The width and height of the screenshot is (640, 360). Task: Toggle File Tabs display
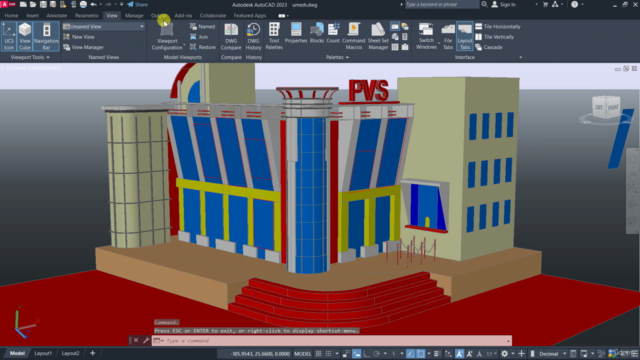[448, 36]
